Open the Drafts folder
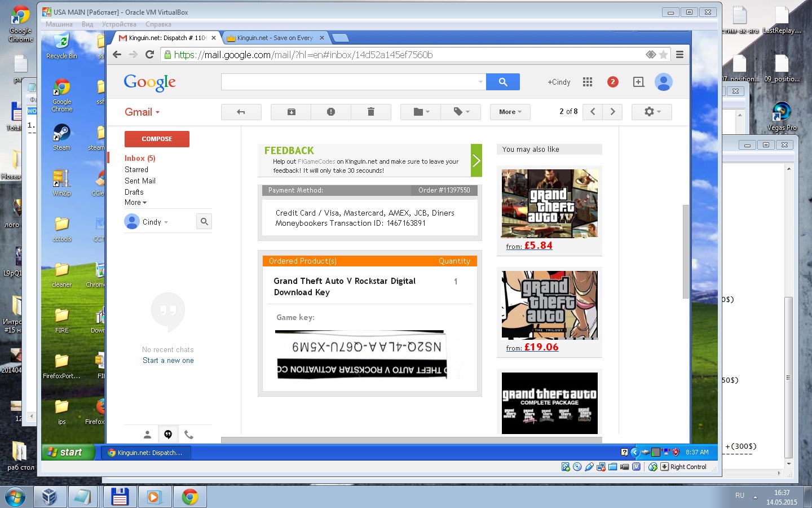 coord(134,192)
